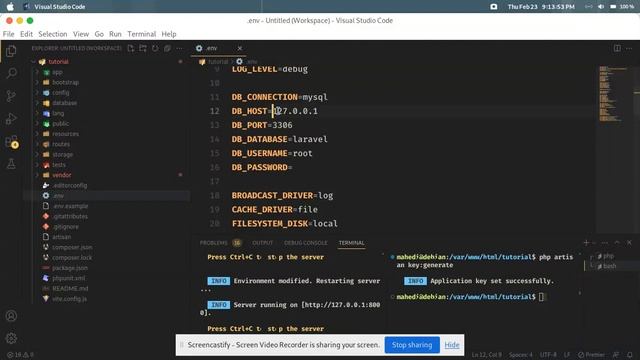
Task: Maximize the terminal panel size
Action: (x=617, y=242)
